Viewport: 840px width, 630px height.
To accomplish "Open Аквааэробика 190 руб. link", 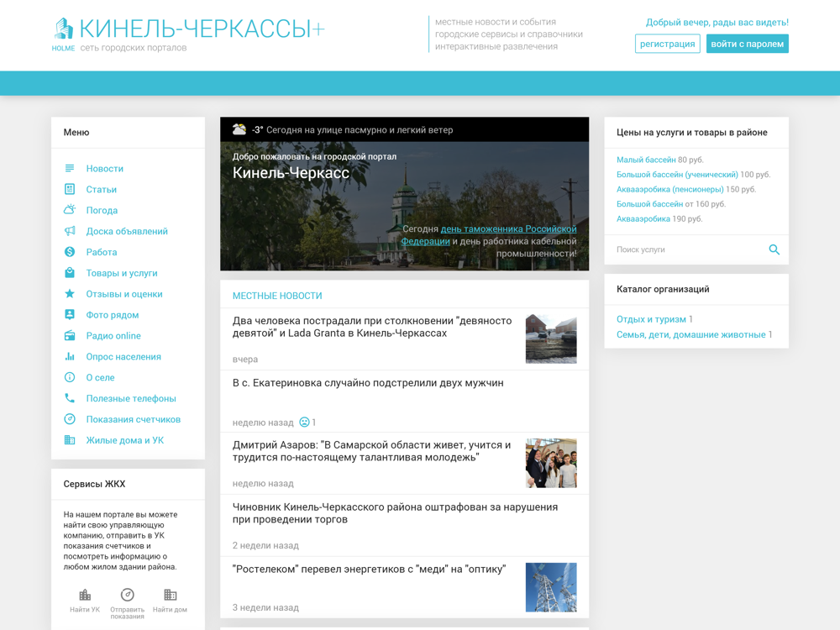I will pyautogui.click(x=643, y=218).
